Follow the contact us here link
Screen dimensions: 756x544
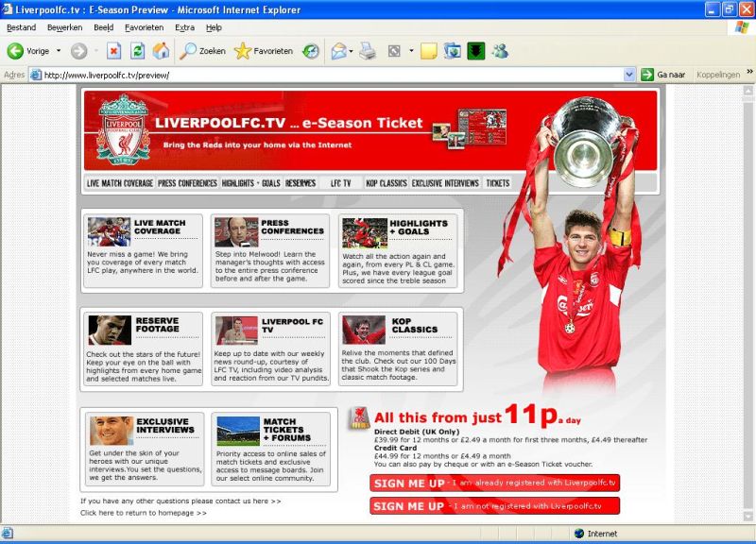click(x=180, y=501)
